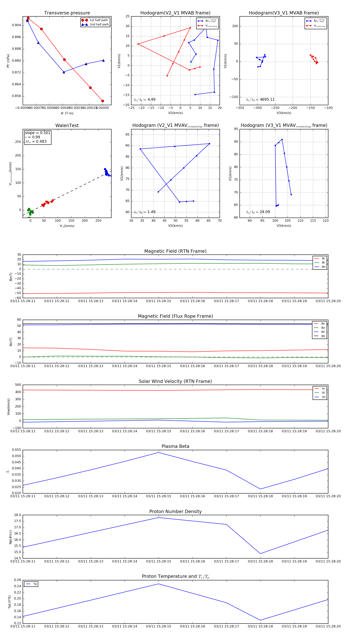
Task: Select the '1st half path' legend entry
Action: 95,20
